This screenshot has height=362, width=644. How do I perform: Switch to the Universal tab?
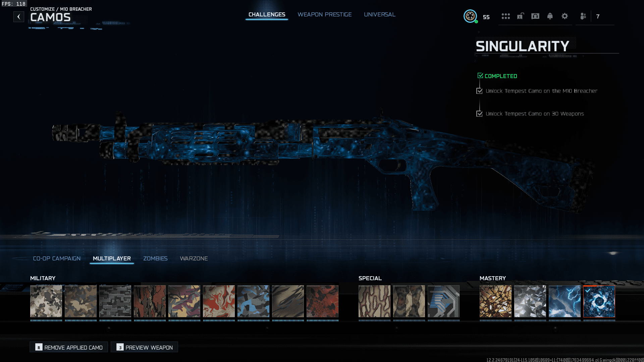379,14
